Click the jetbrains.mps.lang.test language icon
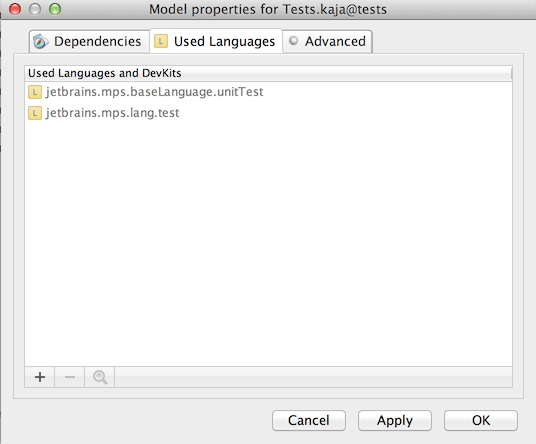Screen dimensions: 536x444 pos(35,113)
